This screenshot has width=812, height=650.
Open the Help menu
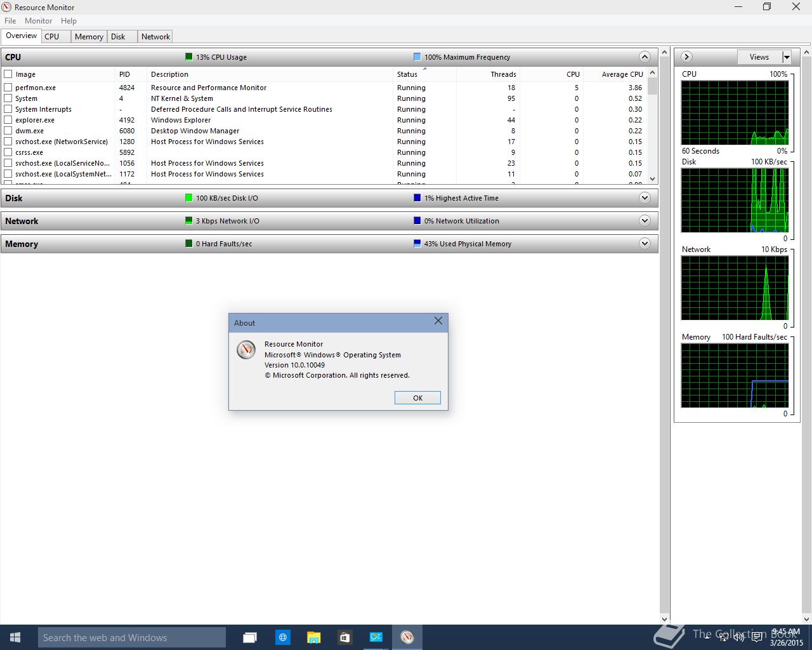69,20
